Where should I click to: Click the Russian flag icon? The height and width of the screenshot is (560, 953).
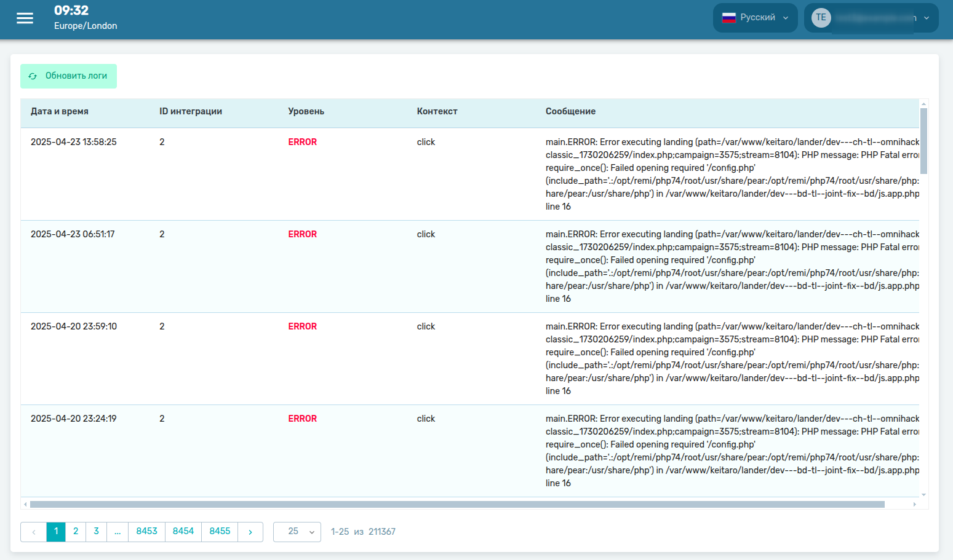point(728,18)
